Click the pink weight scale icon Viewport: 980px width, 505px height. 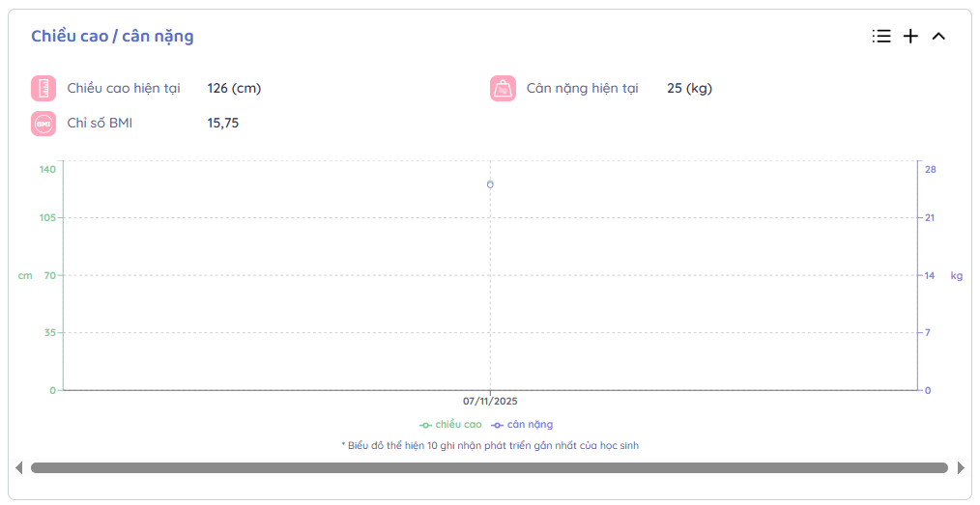[x=503, y=89]
